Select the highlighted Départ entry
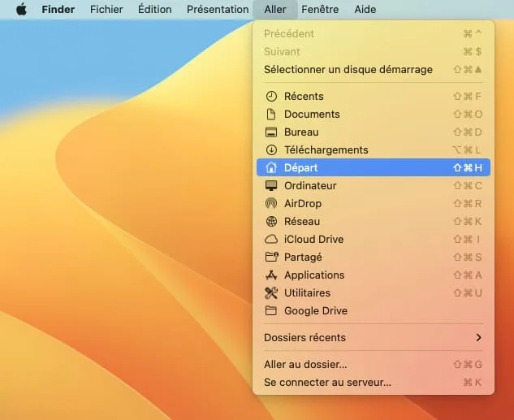Screen dimensions: 514x420 [x=374, y=167]
